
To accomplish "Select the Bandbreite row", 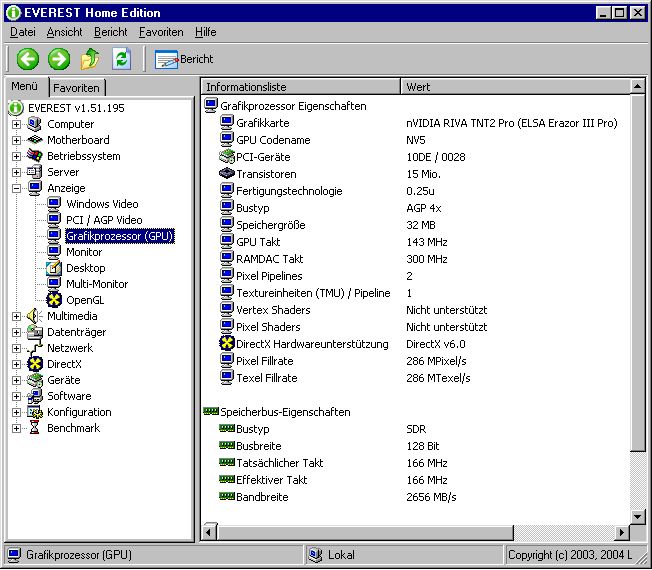I will [x=338, y=497].
